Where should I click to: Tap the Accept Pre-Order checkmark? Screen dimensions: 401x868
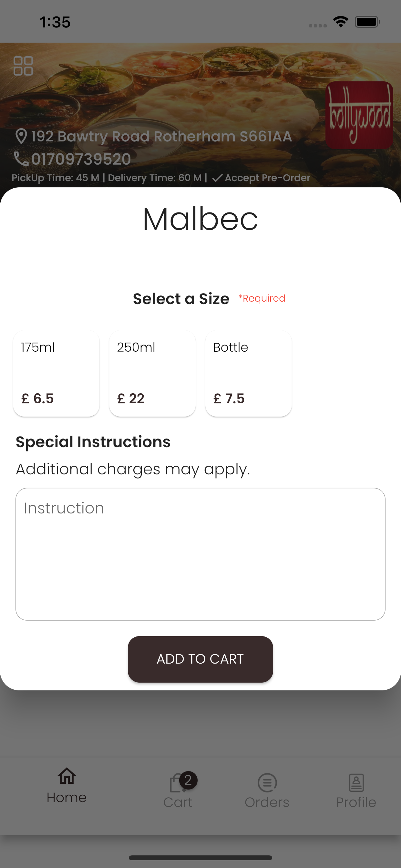[x=217, y=178]
